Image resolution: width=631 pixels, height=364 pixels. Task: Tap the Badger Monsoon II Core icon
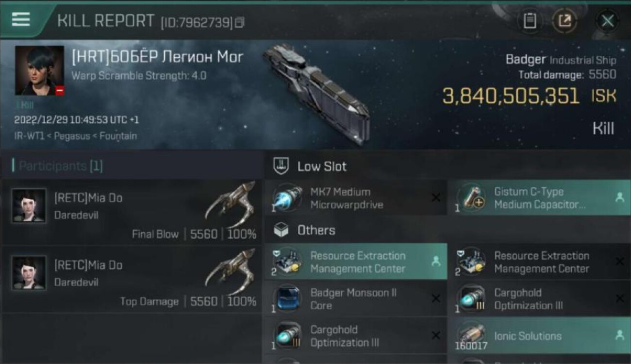coord(287,299)
